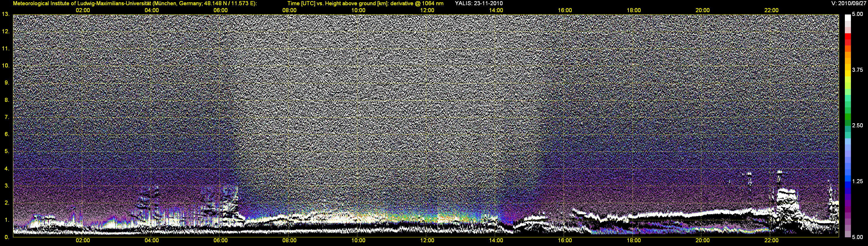Click the 0. height axis label
This screenshot has width=868, height=246.
(7, 237)
